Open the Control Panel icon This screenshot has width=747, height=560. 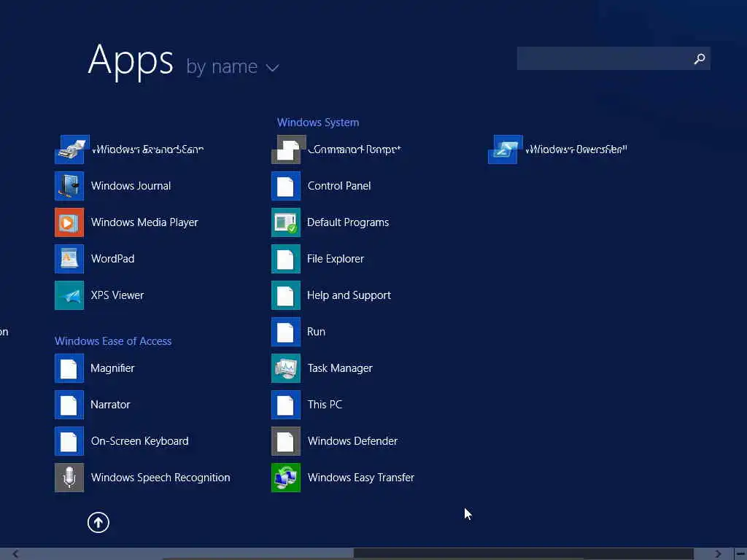(x=286, y=186)
